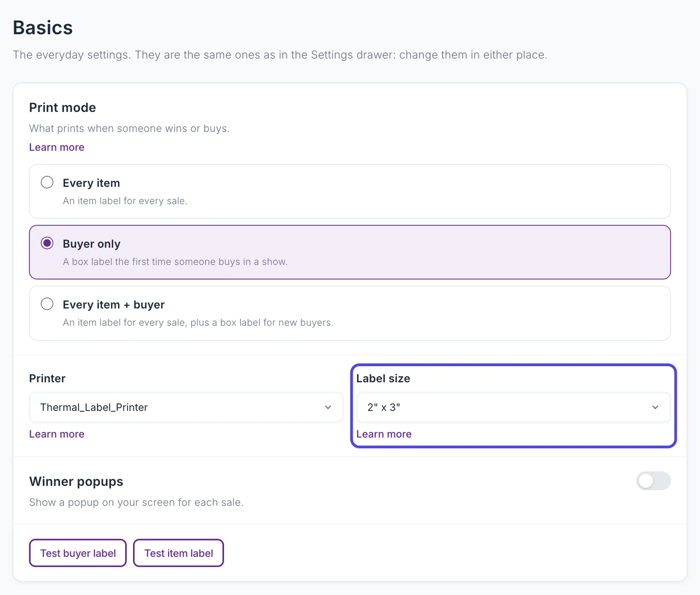This screenshot has width=700, height=595.
Task: Print a Test buyer label
Action: pyautogui.click(x=78, y=553)
